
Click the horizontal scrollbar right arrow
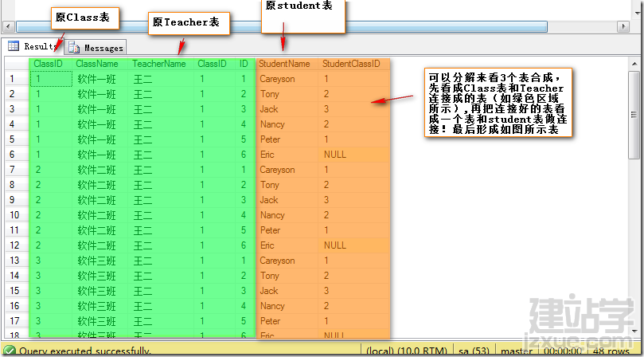click(x=623, y=27)
